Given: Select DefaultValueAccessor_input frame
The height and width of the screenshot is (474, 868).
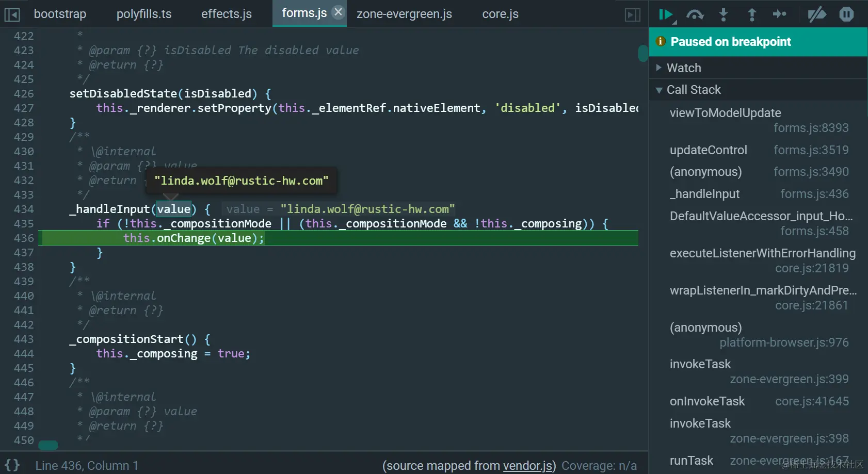Looking at the screenshot, I should 758,223.
